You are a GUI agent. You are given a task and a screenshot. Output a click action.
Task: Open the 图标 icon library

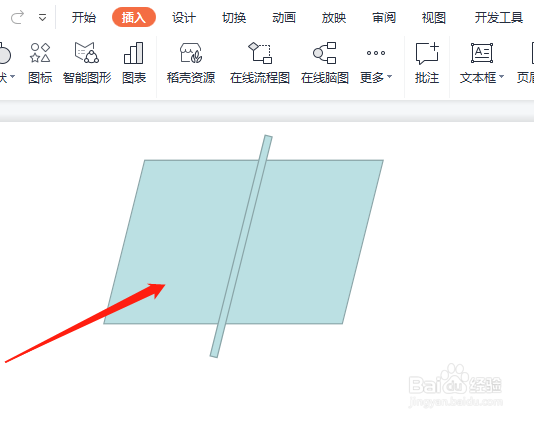point(40,63)
